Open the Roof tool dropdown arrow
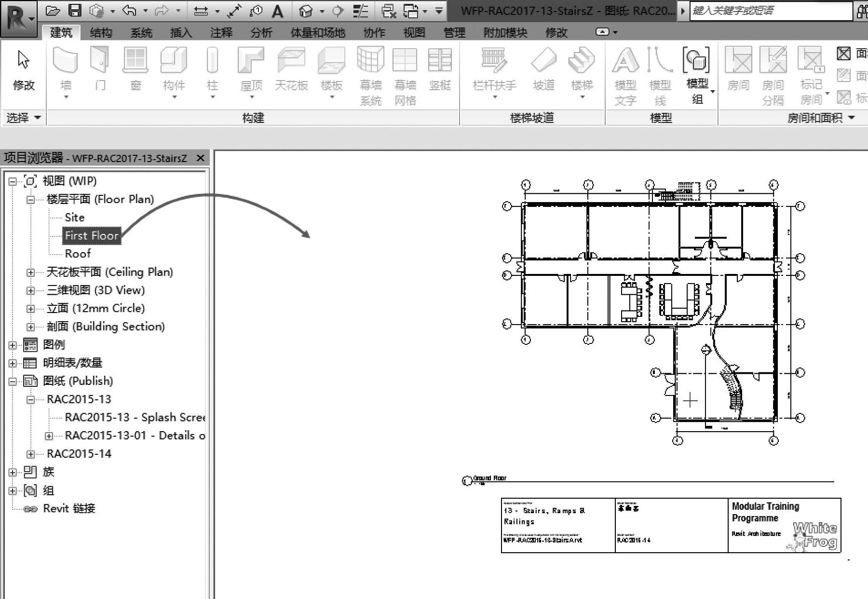The height and width of the screenshot is (599, 868). tap(251, 97)
